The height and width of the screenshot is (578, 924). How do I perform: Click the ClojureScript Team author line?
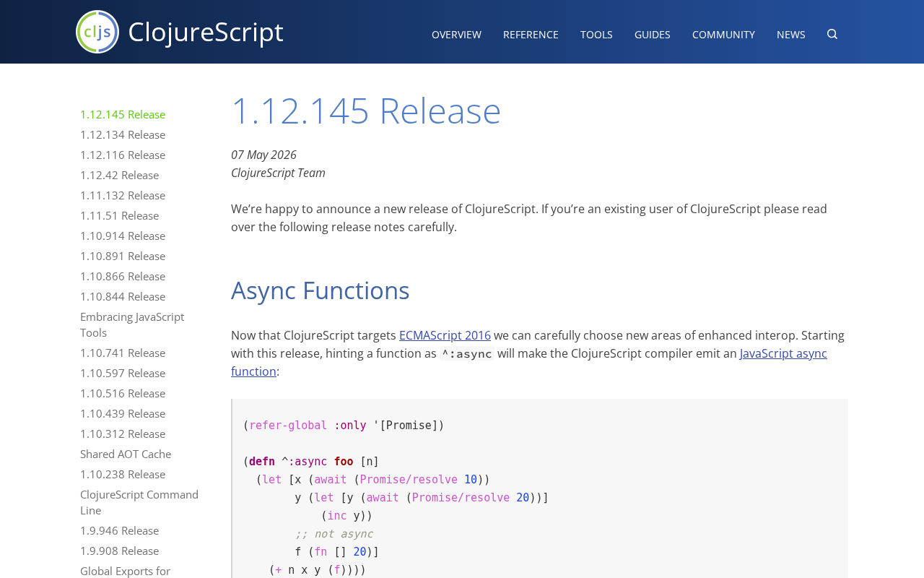(278, 173)
